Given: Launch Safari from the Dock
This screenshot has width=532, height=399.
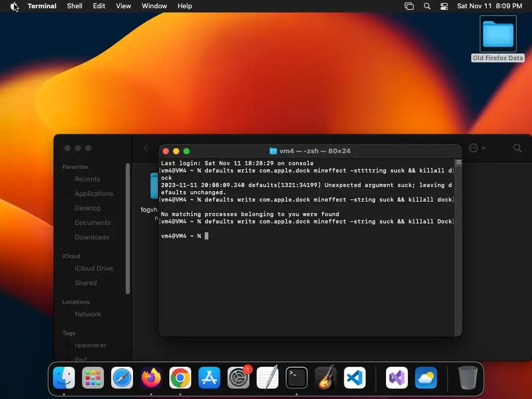Looking at the screenshot, I should point(122,378).
